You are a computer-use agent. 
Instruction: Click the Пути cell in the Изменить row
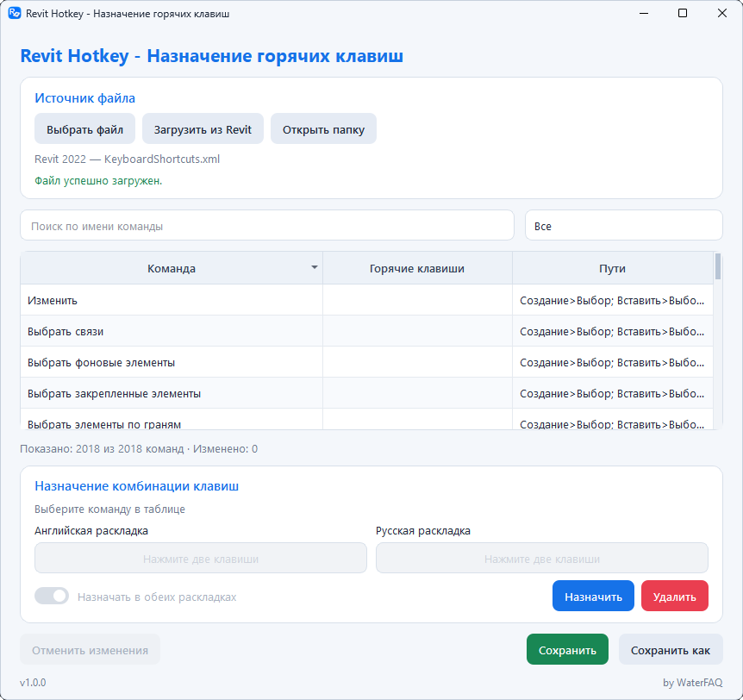pyautogui.click(x=613, y=301)
